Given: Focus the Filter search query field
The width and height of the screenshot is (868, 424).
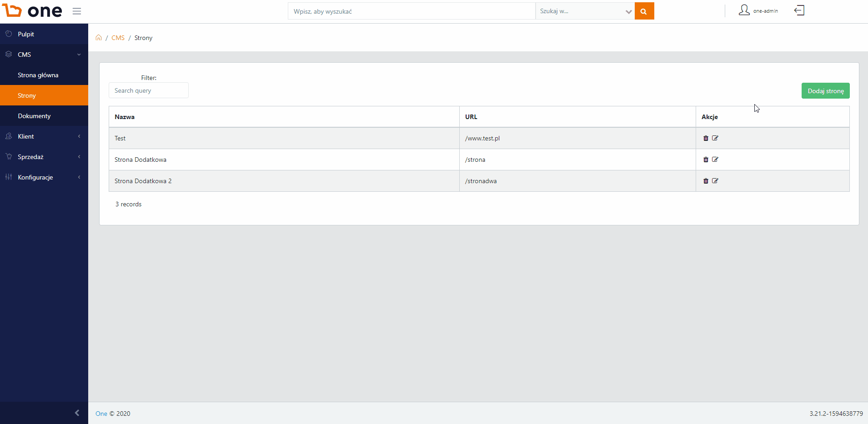Looking at the screenshot, I should click(149, 90).
